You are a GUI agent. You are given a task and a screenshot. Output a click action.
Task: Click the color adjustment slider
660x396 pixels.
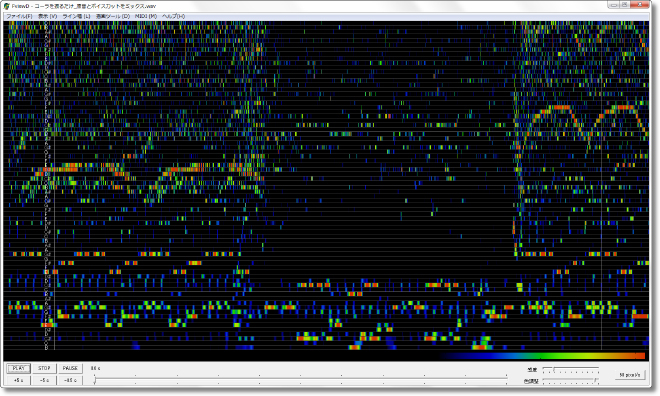click(571, 381)
